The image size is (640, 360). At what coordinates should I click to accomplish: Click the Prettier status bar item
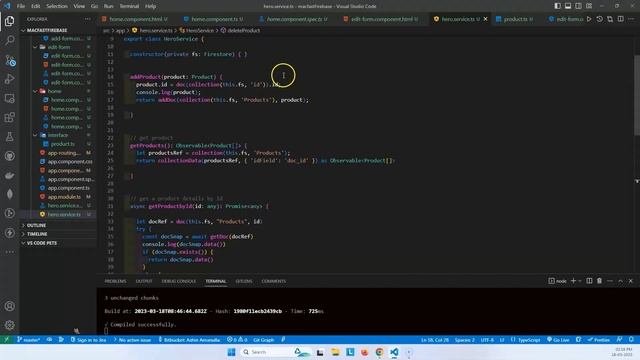(x=599, y=340)
